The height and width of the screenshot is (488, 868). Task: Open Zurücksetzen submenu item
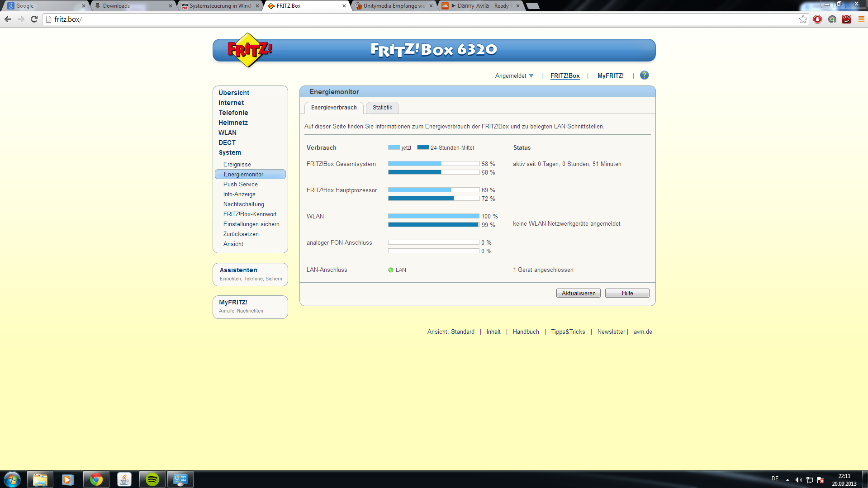tap(241, 234)
